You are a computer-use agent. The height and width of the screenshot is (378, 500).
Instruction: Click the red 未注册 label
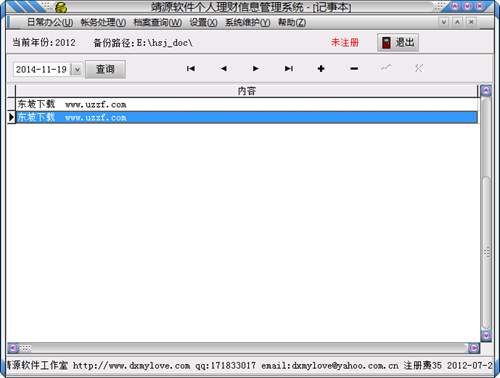(345, 43)
